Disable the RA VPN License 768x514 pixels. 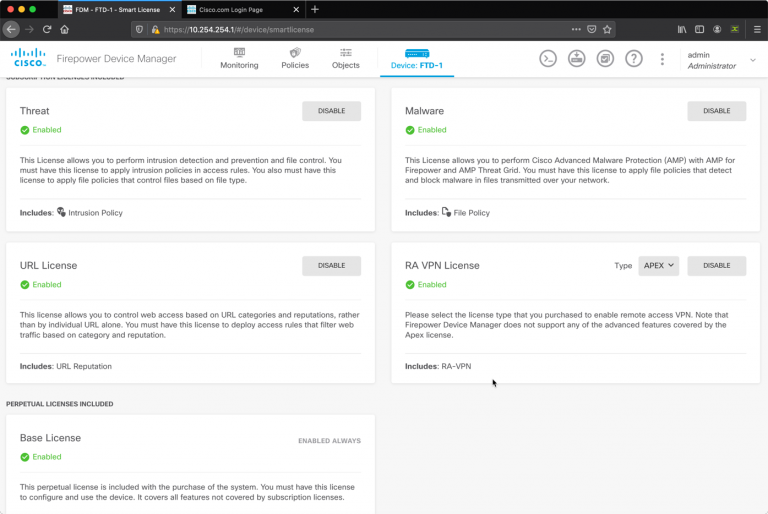pos(717,266)
